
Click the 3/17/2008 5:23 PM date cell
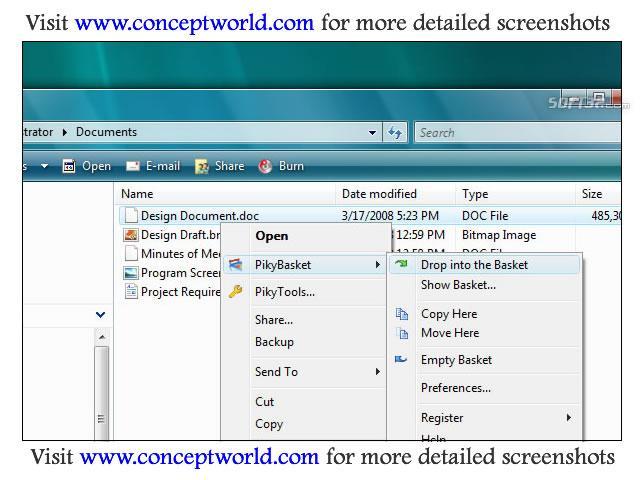390,216
